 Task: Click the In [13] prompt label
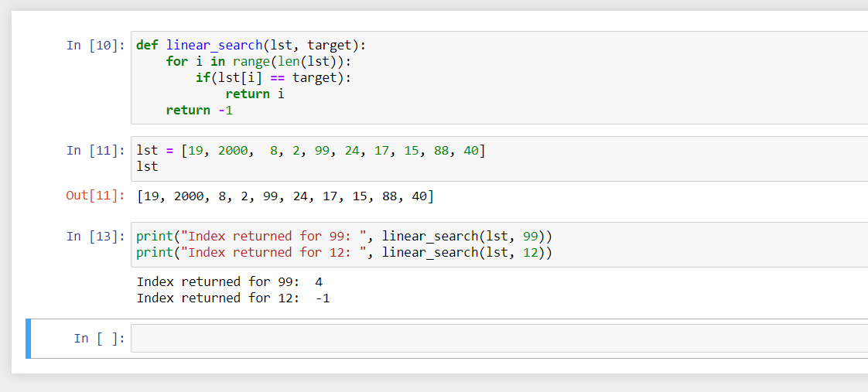click(x=96, y=236)
